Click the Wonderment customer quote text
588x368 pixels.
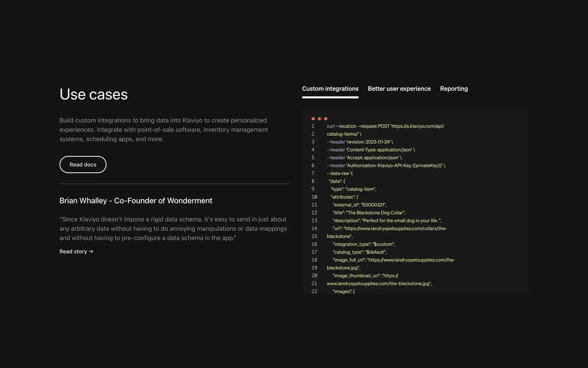click(173, 229)
